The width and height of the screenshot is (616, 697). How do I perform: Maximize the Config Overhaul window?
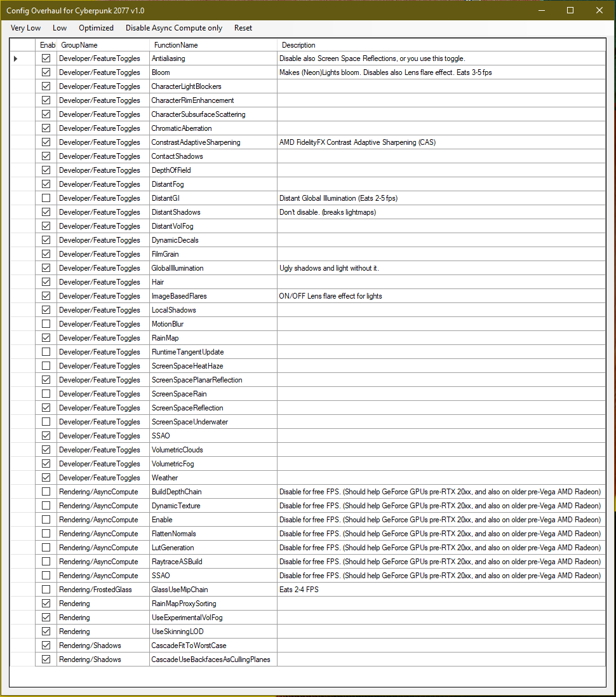click(570, 10)
